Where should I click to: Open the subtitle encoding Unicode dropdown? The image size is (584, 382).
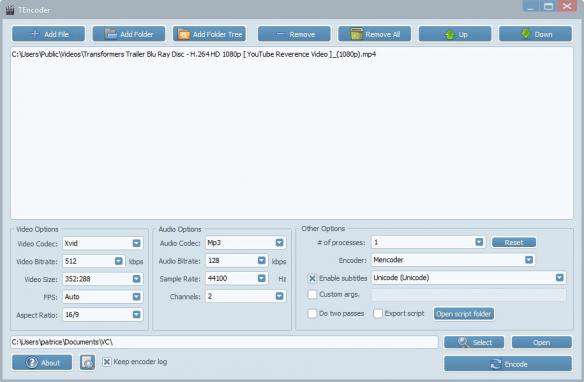pyautogui.click(x=559, y=278)
